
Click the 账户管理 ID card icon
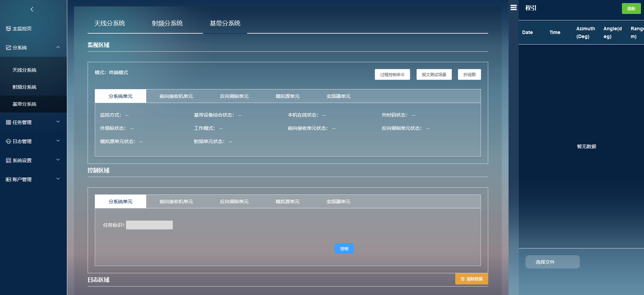click(x=8, y=179)
